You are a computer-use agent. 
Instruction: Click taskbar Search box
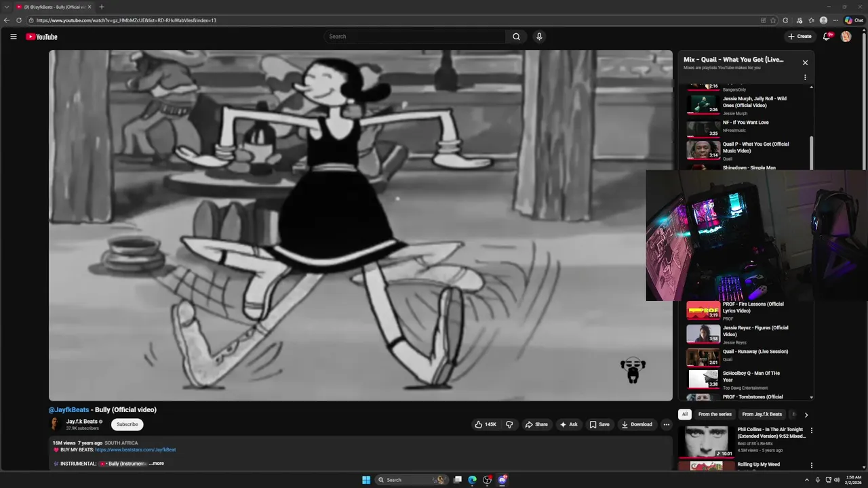(411, 480)
